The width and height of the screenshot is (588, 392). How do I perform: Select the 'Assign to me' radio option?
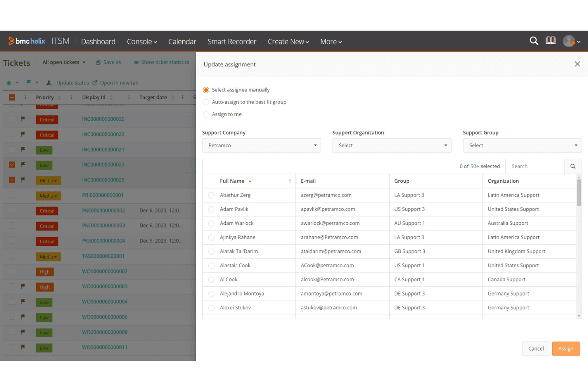tap(206, 115)
